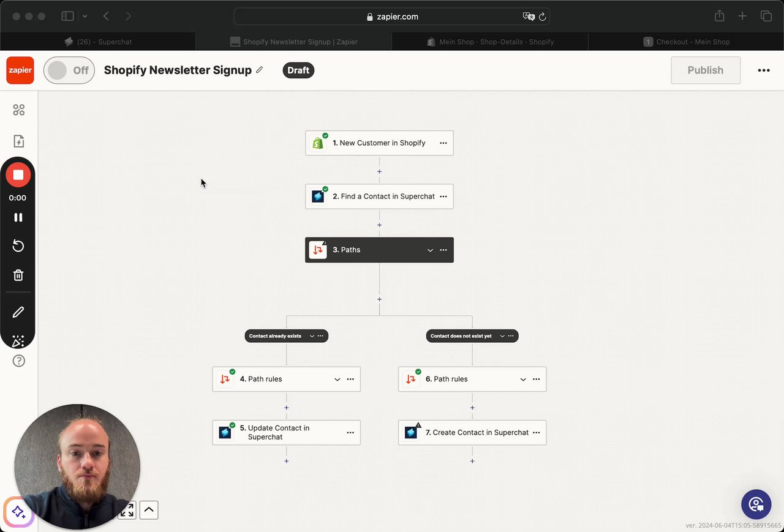Expand 'Contact already exists' chevron
The height and width of the screenshot is (532, 784).
click(312, 336)
